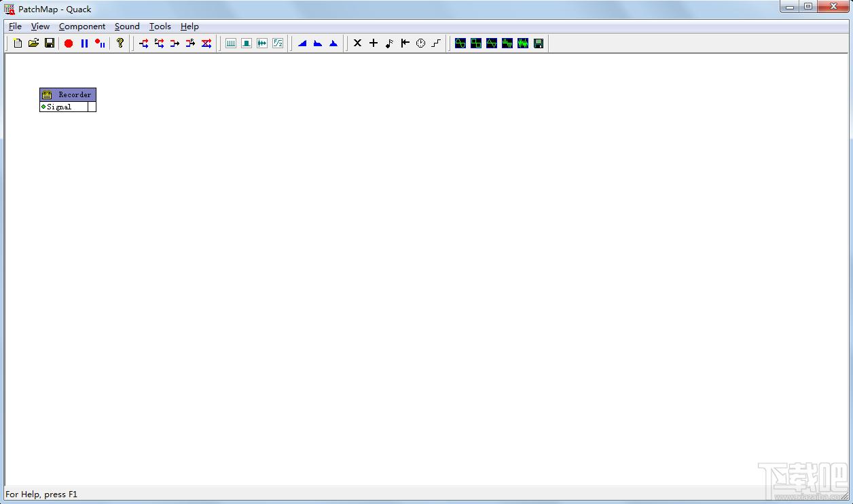The height and width of the screenshot is (504, 853).
Task: Select the rising ramp envelope icon
Action: (x=302, y=43)
